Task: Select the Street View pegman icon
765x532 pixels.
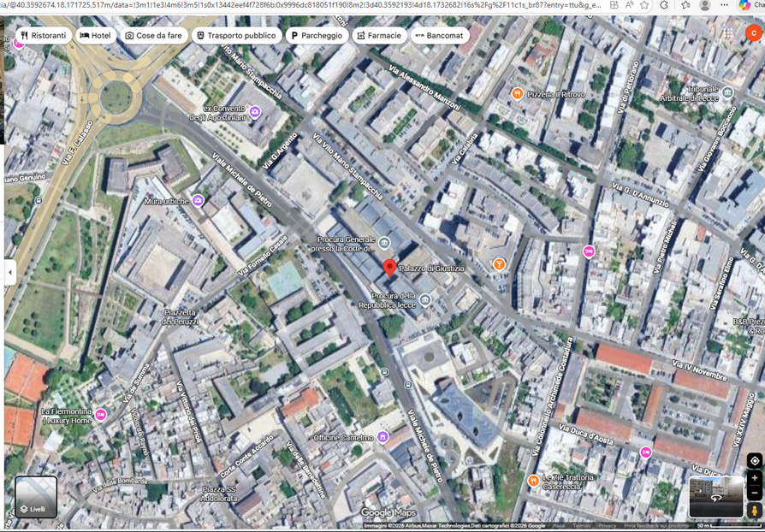Action: pos(754,511)
